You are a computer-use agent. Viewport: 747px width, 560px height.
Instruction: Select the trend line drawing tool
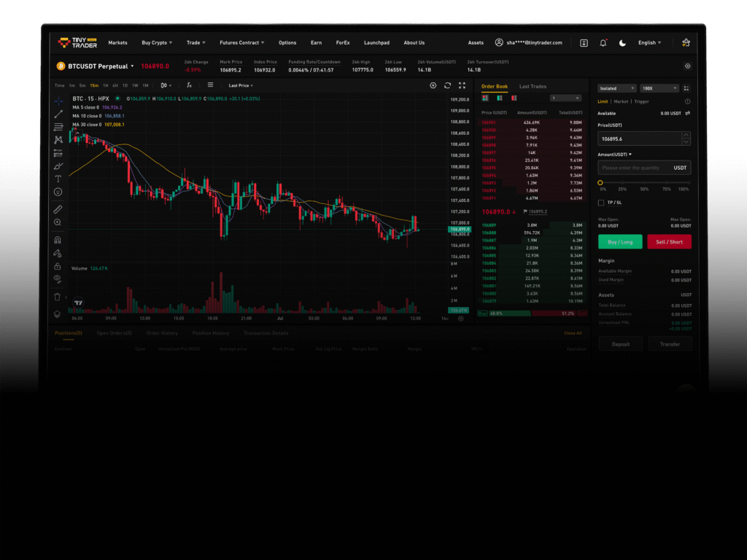coord(58,114)
